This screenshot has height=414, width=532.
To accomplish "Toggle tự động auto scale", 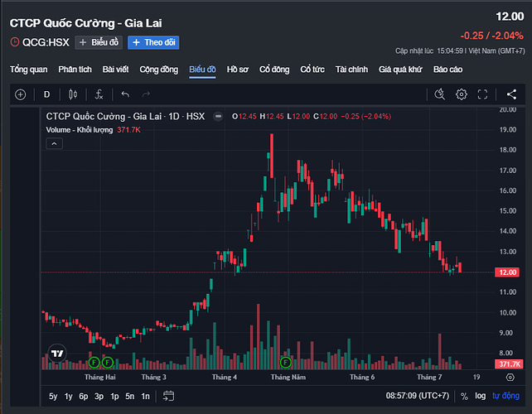I will click(505, 396).
